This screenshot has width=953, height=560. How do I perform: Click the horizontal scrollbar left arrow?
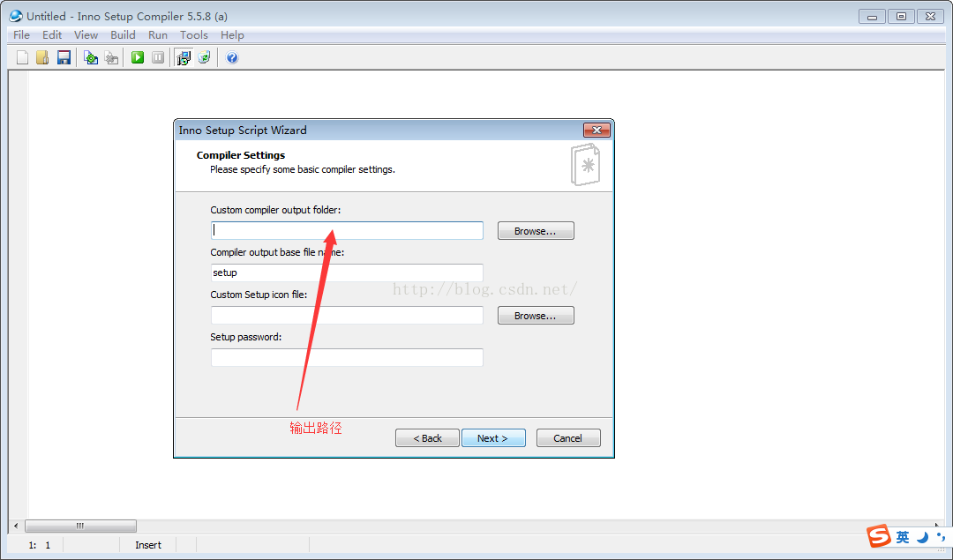pos(16,526)
